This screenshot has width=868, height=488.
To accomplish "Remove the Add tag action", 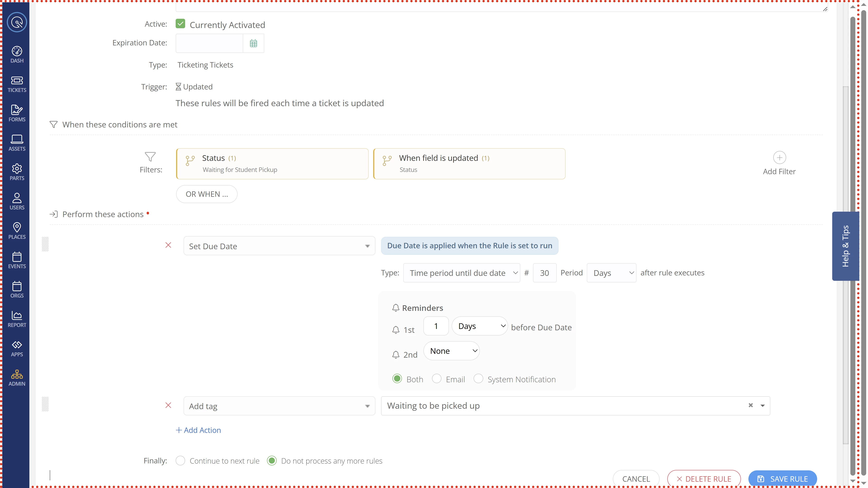I will [168, 405].
